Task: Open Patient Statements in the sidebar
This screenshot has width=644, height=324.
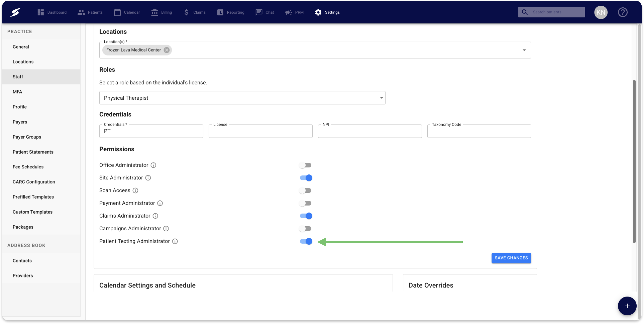Action: (41, 152)
